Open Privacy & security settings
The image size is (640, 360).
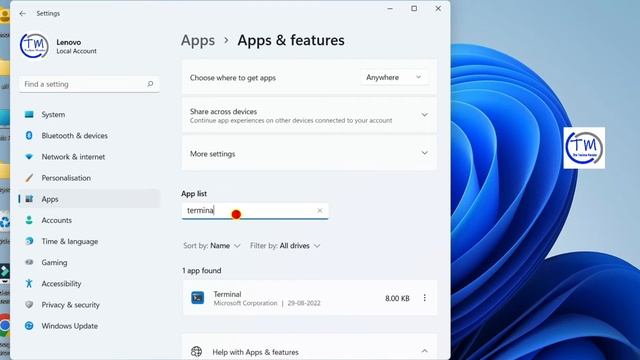tap(89, 305)
